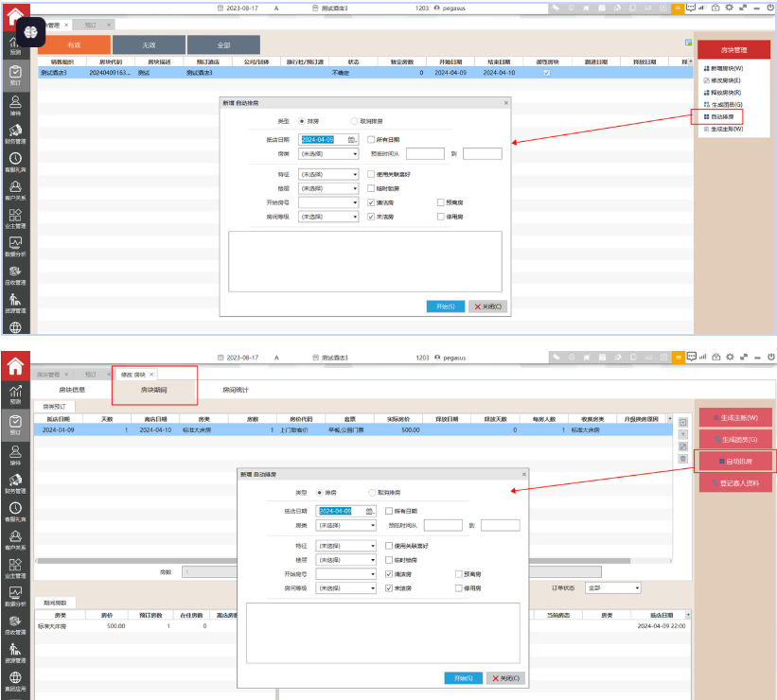Screen dimensions: 777x700
Task: Switch to the 房间统计 tab
Action: (235, 389)
